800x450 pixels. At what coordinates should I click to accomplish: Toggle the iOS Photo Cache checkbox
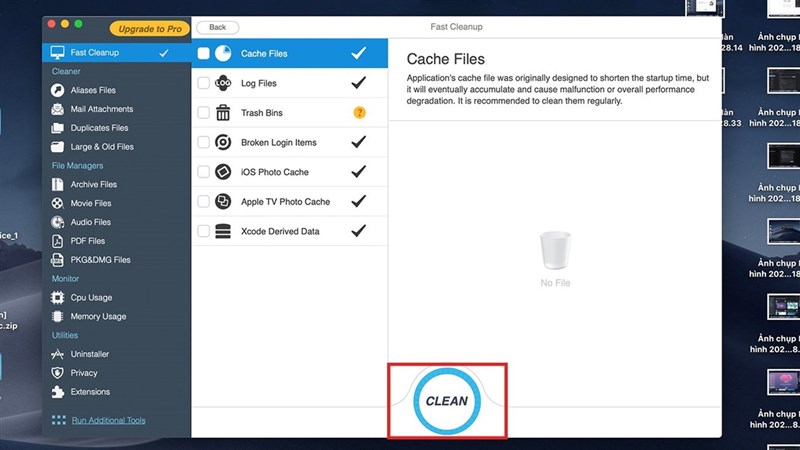tap(203, 171)
